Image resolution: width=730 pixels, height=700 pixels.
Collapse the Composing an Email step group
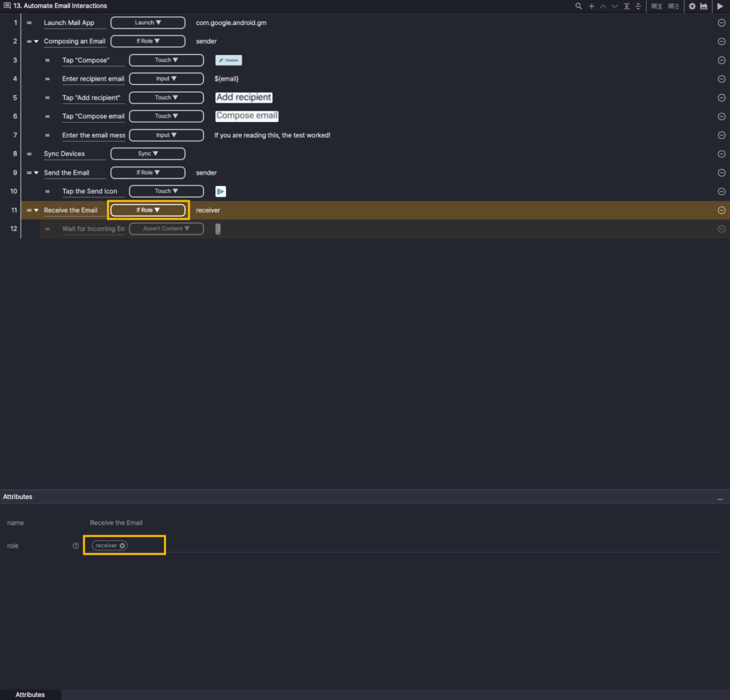pos(36,41)
